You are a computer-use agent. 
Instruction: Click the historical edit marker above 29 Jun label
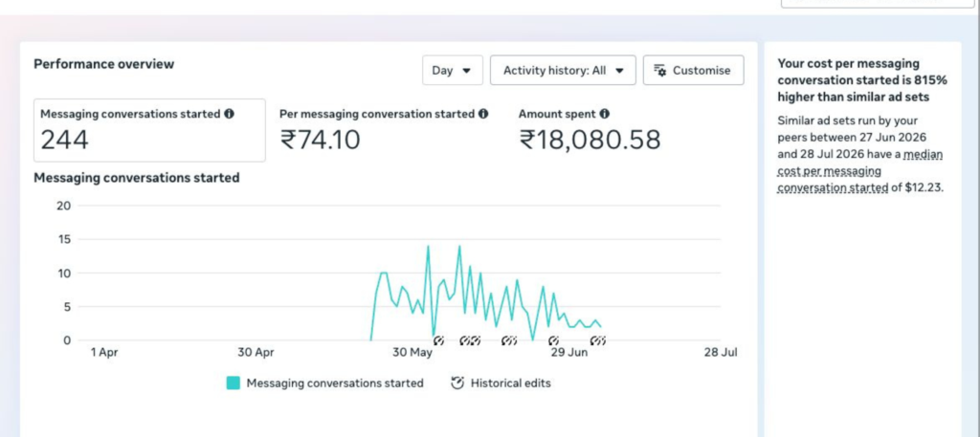point(554,340)
